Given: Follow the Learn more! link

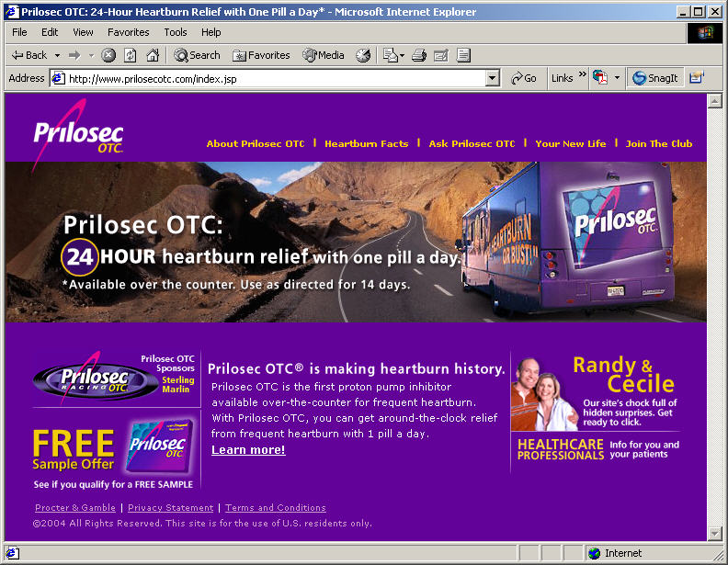Looking at the screenshot, I should tap(248, 450).
